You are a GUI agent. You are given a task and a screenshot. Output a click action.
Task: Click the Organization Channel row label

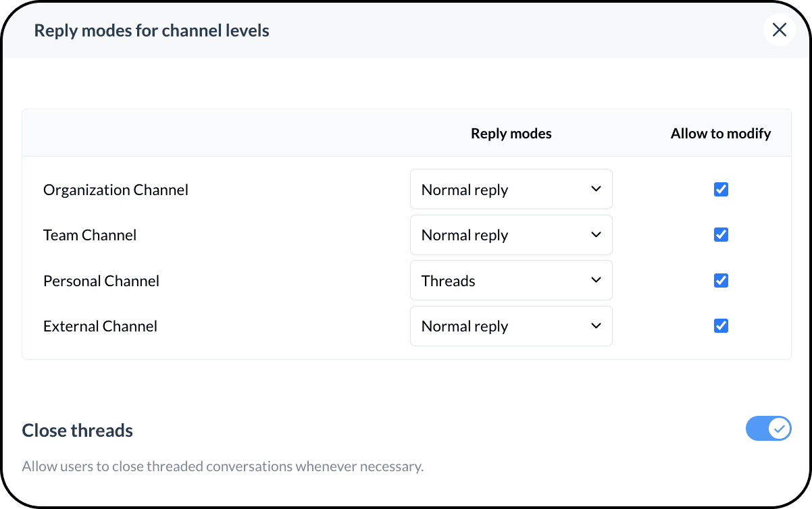[x=116, y=190]
